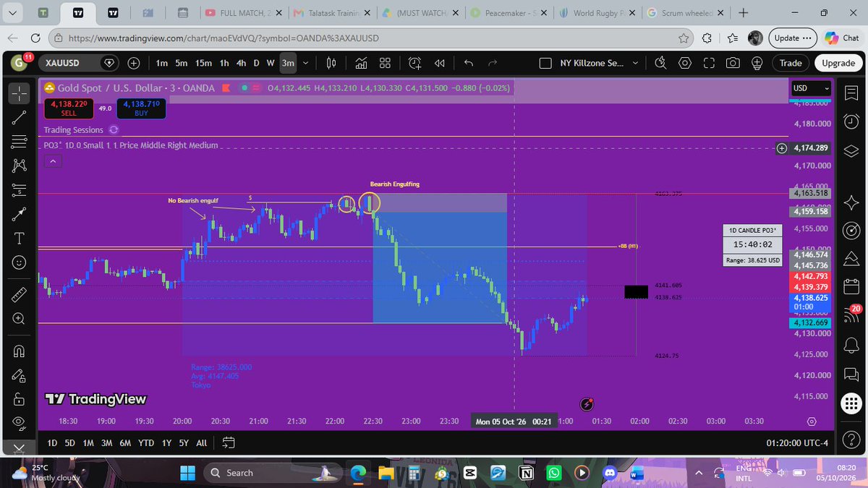Select the crosshair cursor tool
The height and width of the screenshot is (488, 868).
tap(19, 93)
